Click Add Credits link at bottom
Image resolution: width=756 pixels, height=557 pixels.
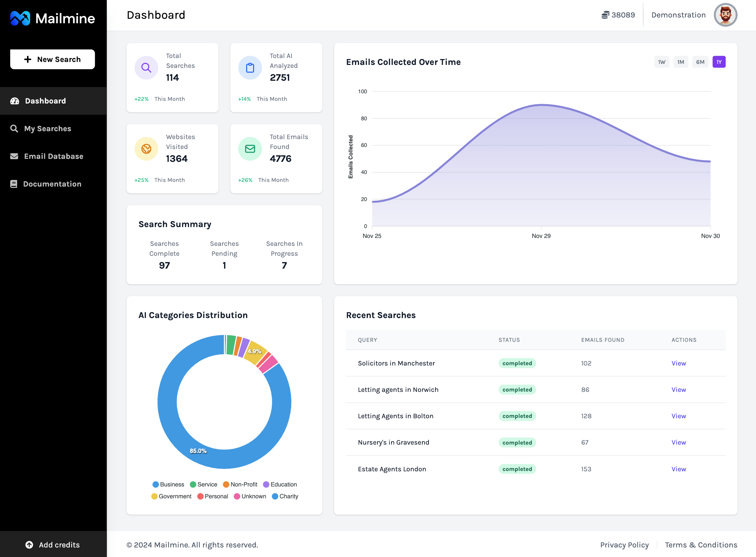(x=53, y=544)
